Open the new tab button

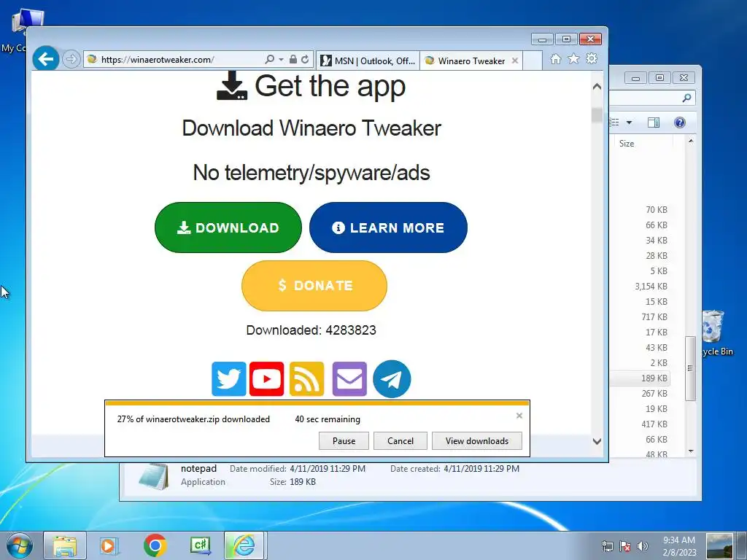[x=533, y=61]
